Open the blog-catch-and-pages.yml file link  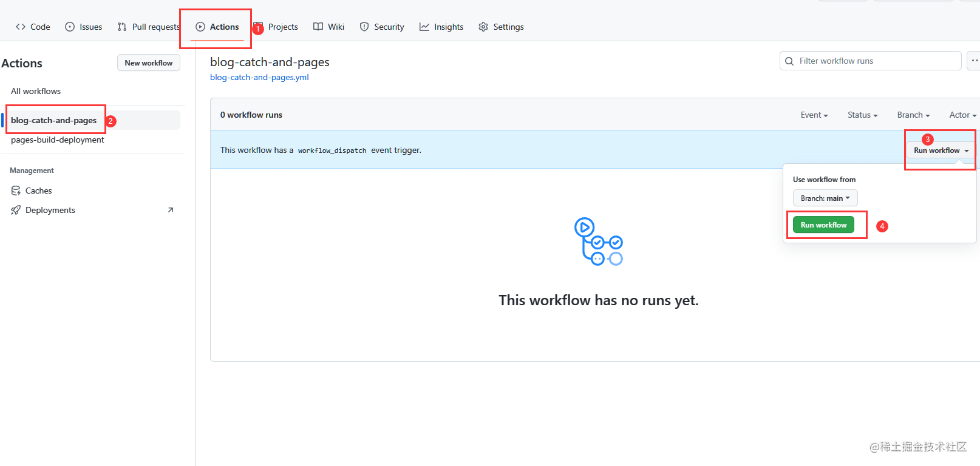pyautogui.click(x=259, y=77)
